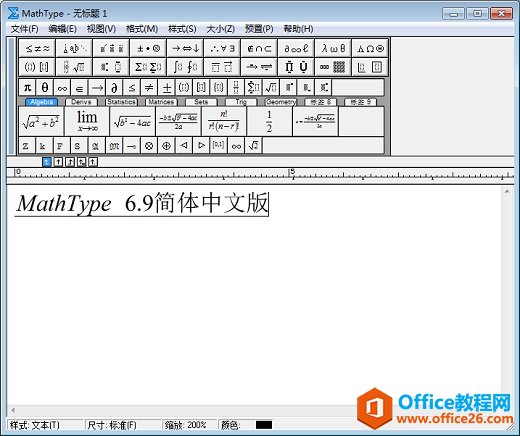Select the last tab stop alignment button

click(93, 162)
